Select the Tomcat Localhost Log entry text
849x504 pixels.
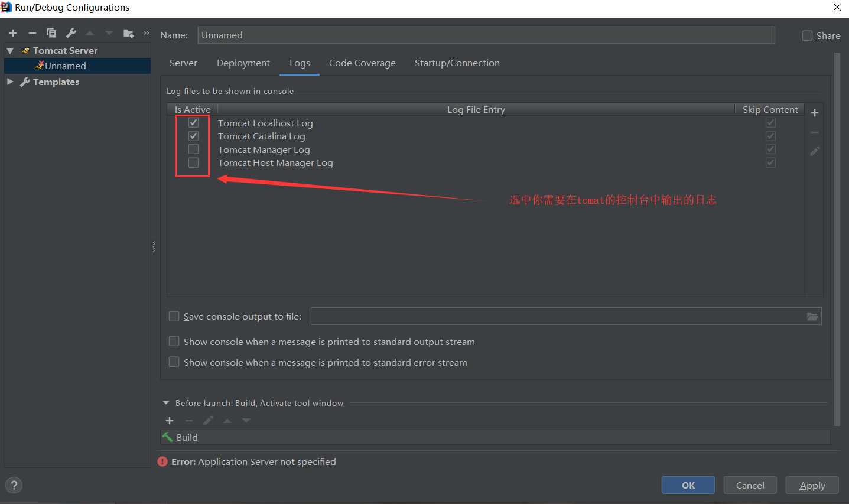tap(265, 123)
